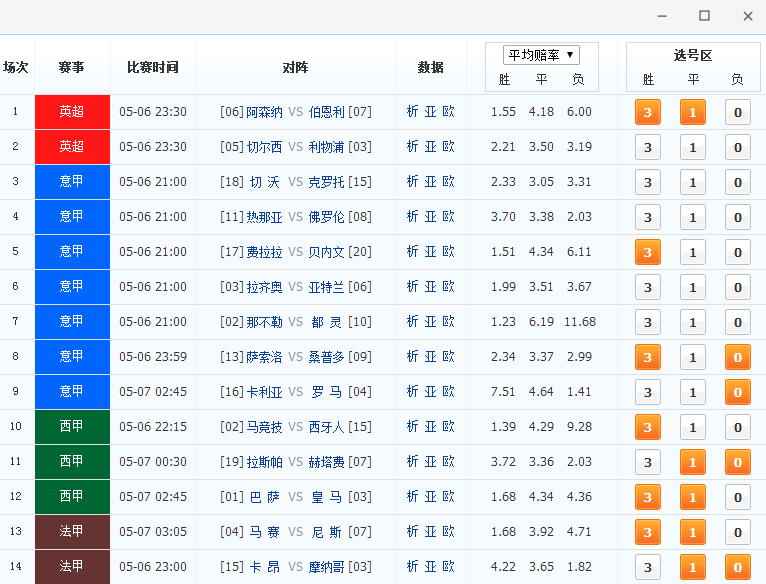Deselect win (3) for 费拉拉 vs 贝内文

648,252
